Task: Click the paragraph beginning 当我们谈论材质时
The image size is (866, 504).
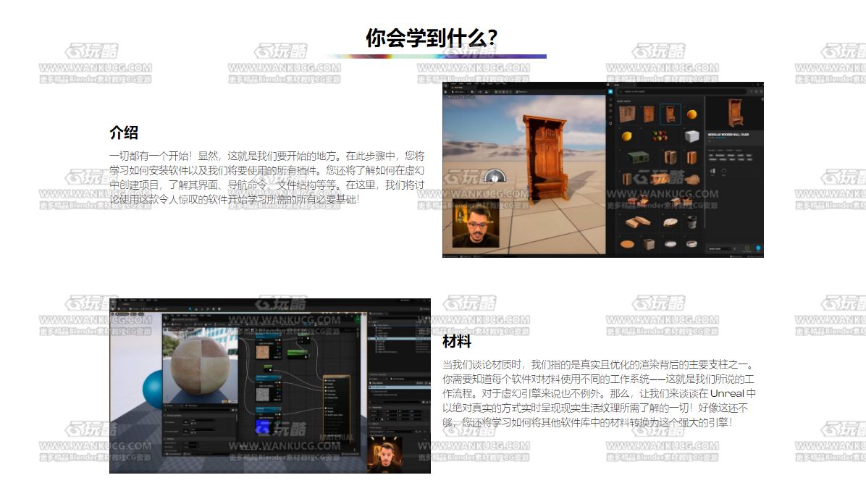Action: (x=599, y=393)
